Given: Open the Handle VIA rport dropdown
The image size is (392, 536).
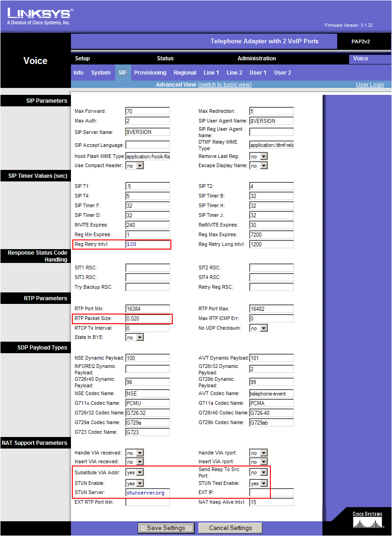Looking at the screenshot, I should point(258,453).
